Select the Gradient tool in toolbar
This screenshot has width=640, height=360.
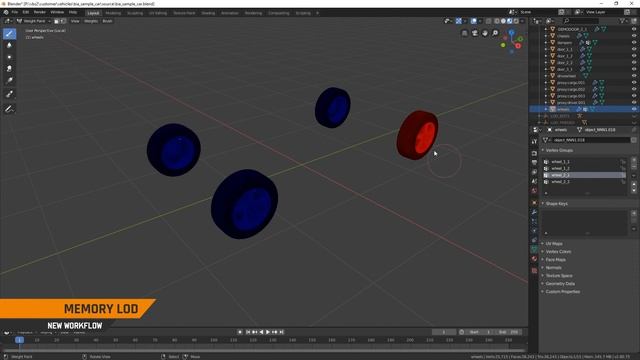pos(9,81)
